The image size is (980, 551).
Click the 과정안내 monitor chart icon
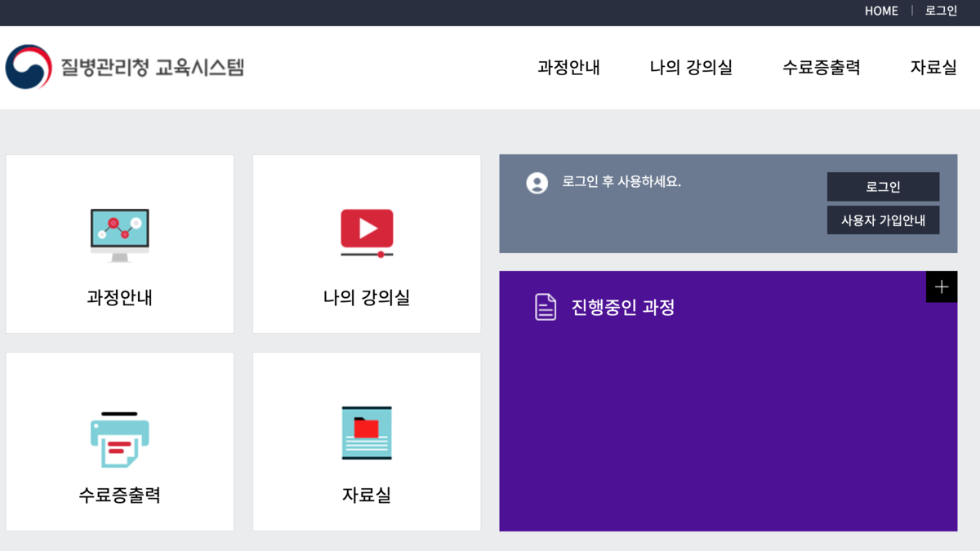click(119, 234)
